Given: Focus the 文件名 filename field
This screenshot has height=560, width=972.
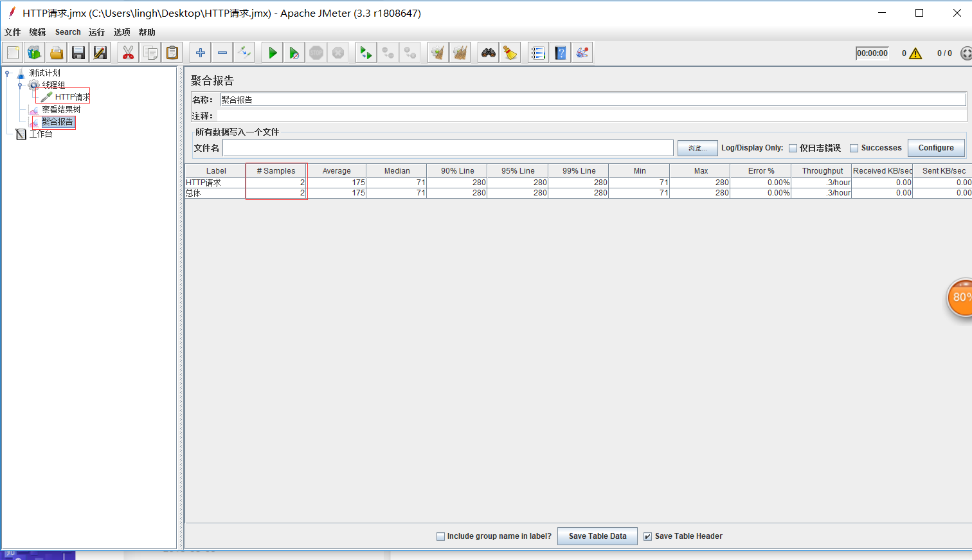Looking at the screenshot, I should [x=448, y=148].
